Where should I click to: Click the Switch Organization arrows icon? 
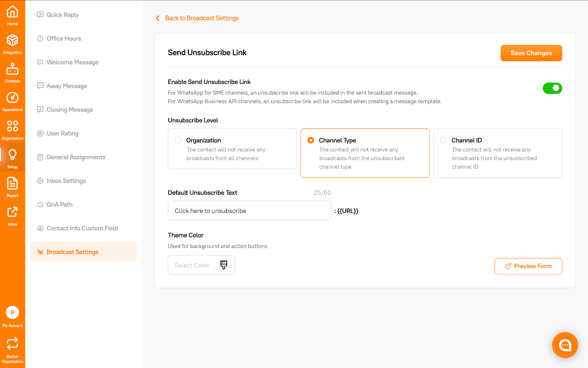coord(12,343)
